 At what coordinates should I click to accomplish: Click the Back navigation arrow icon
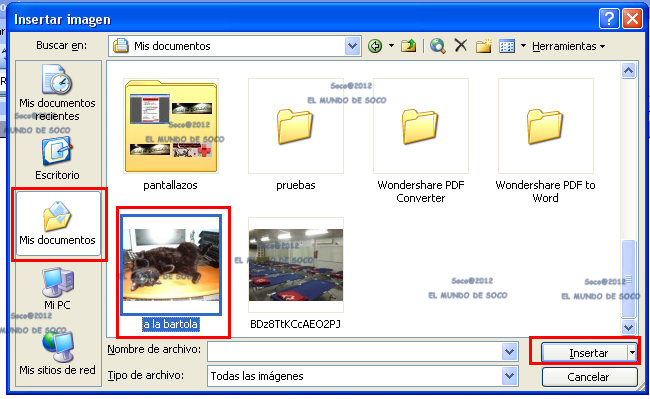click(375, 46)
